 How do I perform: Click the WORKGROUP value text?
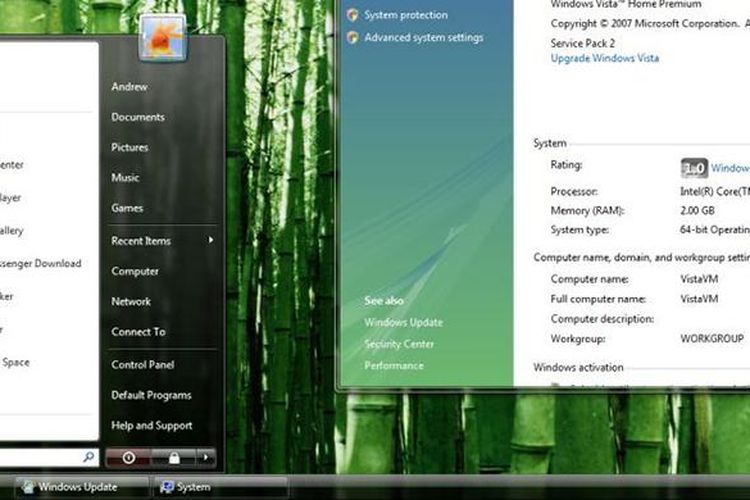click(712, 338)
